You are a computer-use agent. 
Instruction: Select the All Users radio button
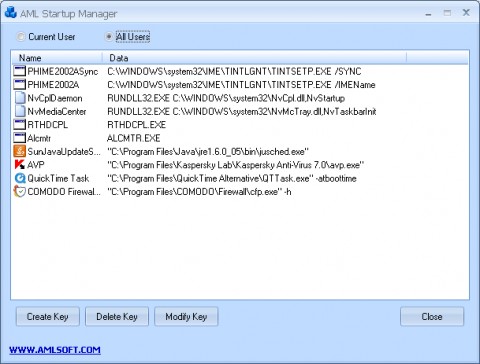[109, 37]
